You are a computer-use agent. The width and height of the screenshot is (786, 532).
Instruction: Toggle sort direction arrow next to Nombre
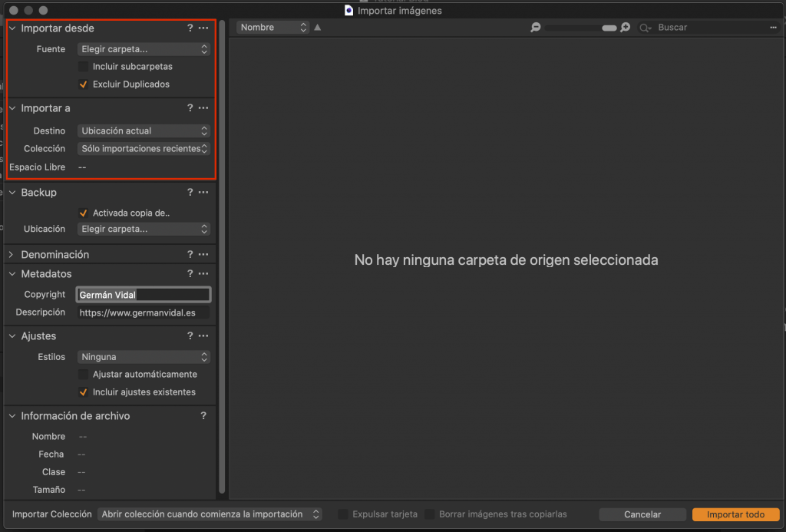click(x=318, y=28)
